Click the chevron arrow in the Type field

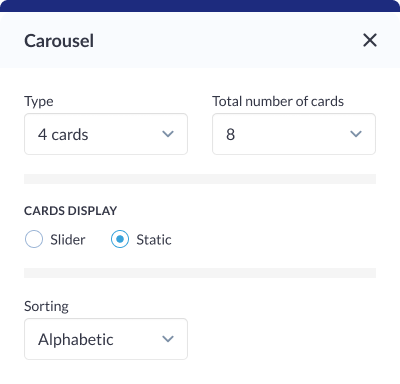(168, 134)
